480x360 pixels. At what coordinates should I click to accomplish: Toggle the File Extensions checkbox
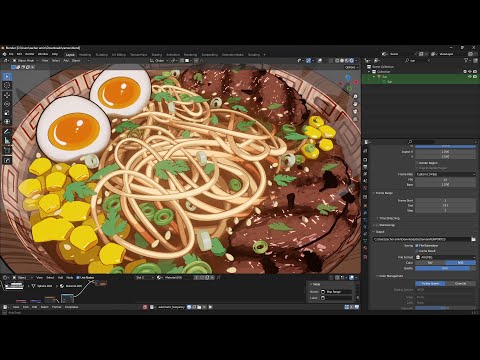(417, 246)
